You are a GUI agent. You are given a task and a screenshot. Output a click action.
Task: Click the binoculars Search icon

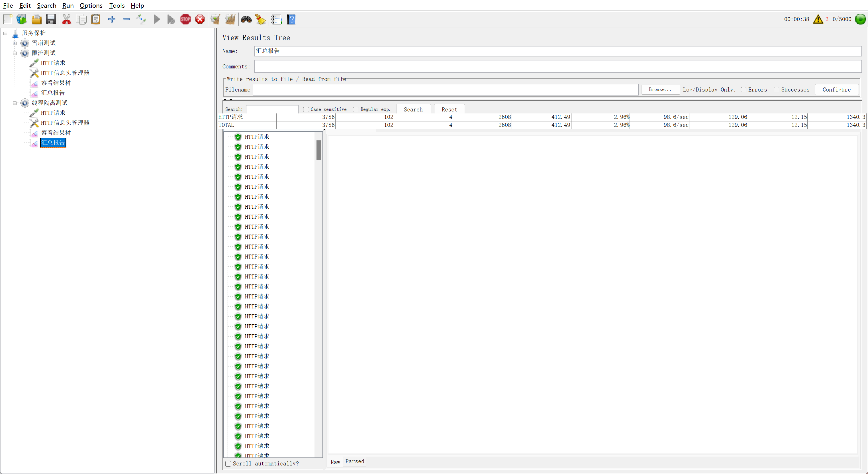(x=246, y=19)
